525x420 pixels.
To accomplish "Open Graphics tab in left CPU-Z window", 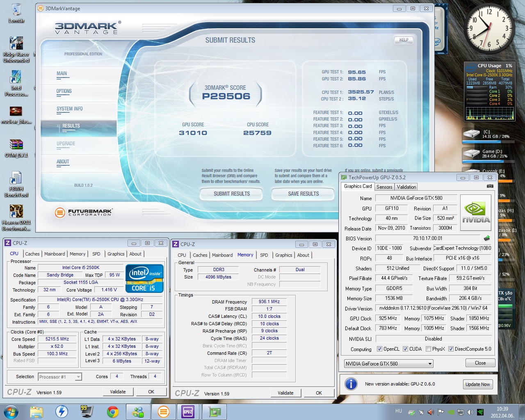I will click(116, 254).
